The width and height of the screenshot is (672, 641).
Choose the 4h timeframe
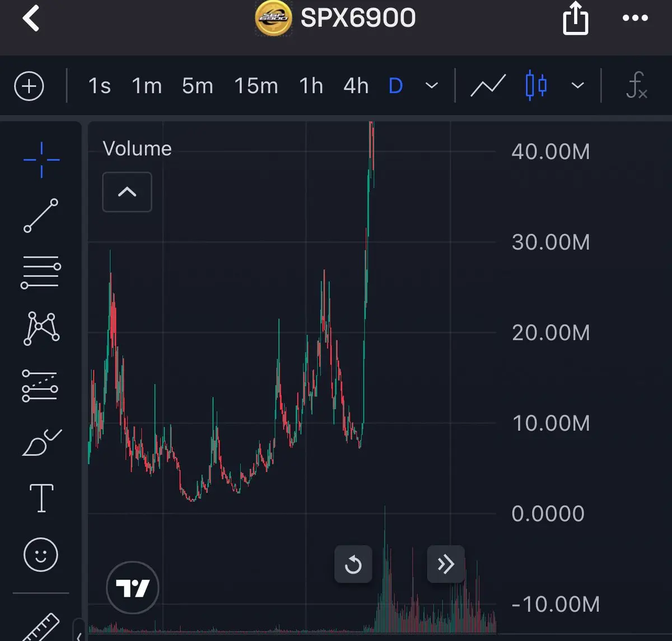[356, 86]
